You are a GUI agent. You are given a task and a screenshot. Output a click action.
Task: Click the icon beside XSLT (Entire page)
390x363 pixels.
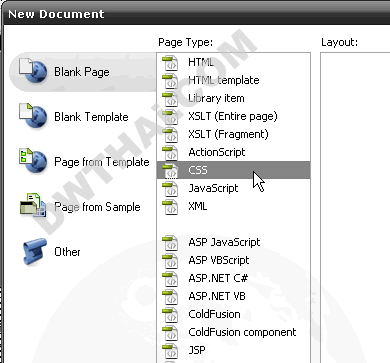pyautogui.click(x=170, y=117)
